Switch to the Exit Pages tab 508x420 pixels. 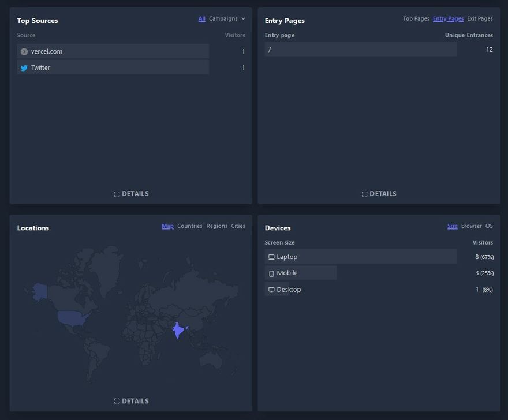480,19
